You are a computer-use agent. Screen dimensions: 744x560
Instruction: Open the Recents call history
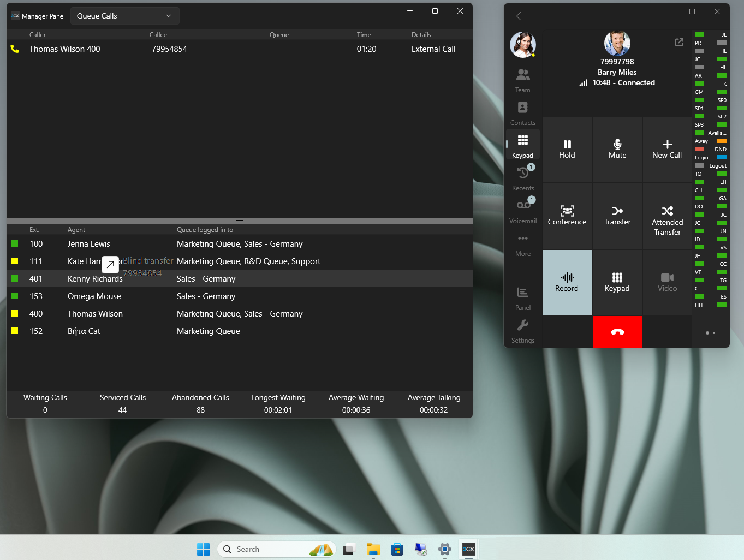tap(522, 179)
